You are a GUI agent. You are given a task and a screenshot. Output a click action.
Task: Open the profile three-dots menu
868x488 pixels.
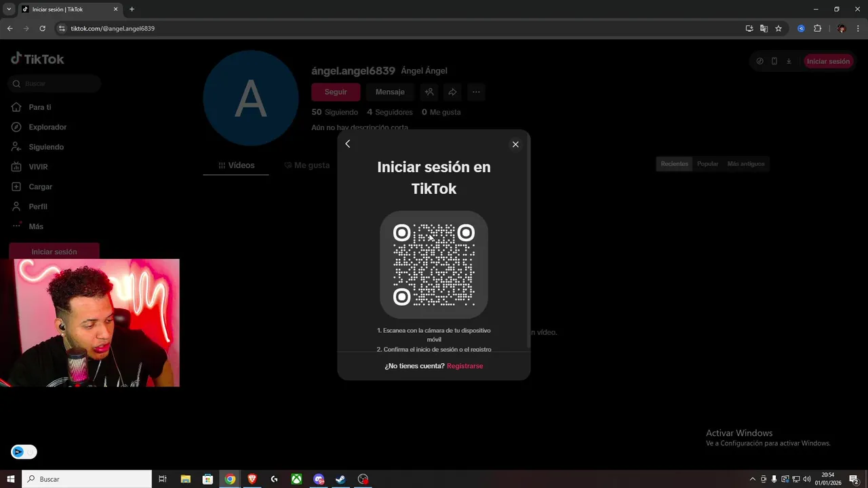coord(476,92)
